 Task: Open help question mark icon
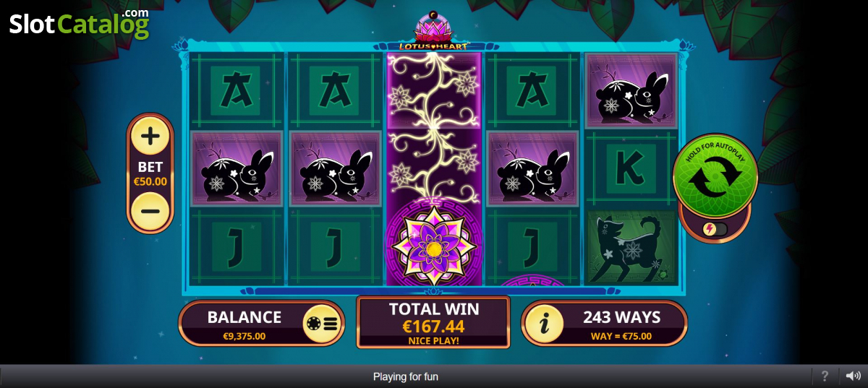825,376
